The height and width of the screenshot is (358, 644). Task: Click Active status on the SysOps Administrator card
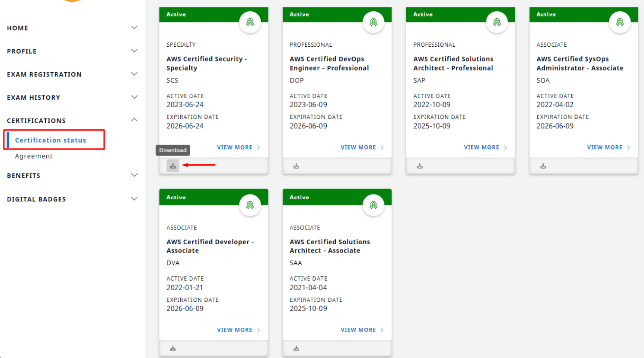(x=546, y=15)
